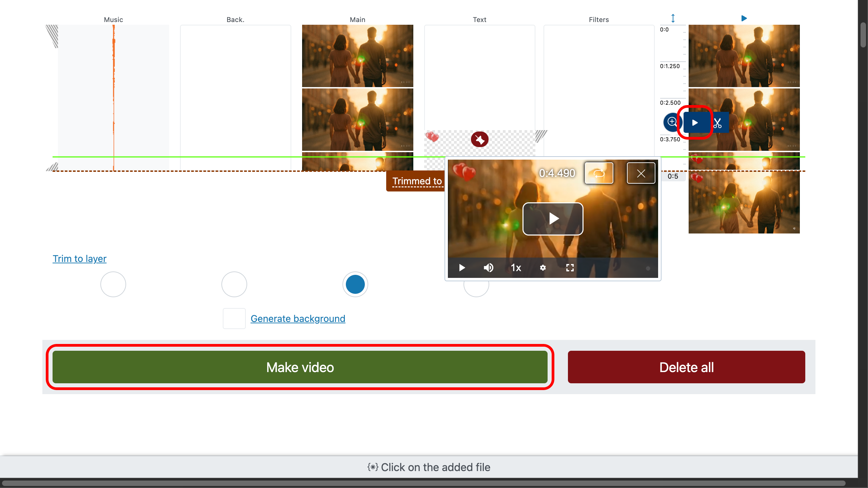
Task: Open the Trim to layer link
Action: coord(79,259)
